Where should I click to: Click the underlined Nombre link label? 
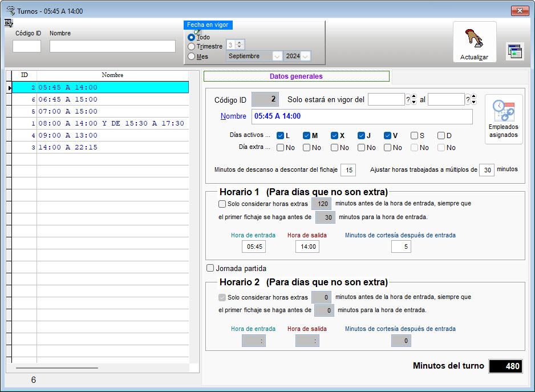coord(233,116)
